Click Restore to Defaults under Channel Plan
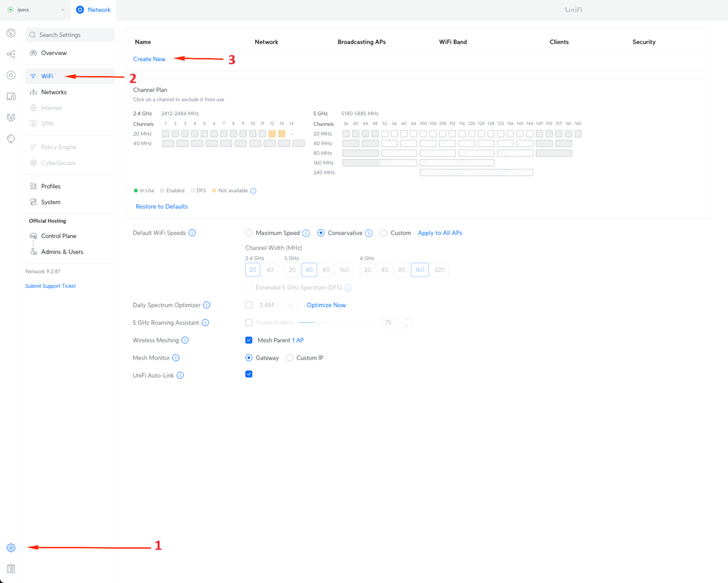The image size is (728, 583). (x=162, y=206)
